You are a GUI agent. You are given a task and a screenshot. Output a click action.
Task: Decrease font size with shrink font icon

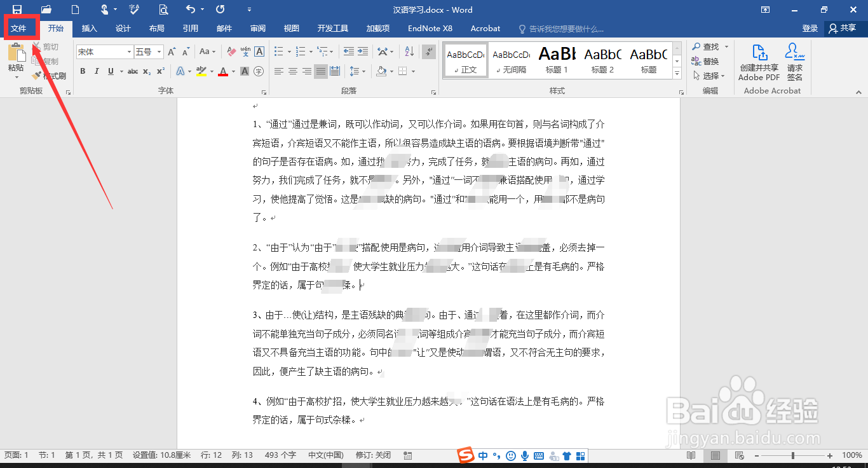pos(186,52)
